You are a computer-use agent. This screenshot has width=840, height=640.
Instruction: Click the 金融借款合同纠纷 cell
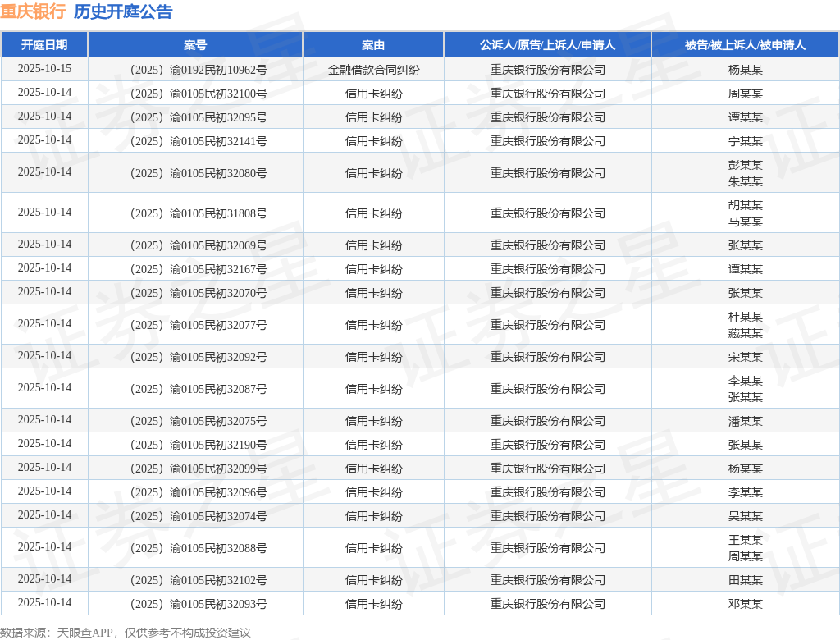(373, 70)
